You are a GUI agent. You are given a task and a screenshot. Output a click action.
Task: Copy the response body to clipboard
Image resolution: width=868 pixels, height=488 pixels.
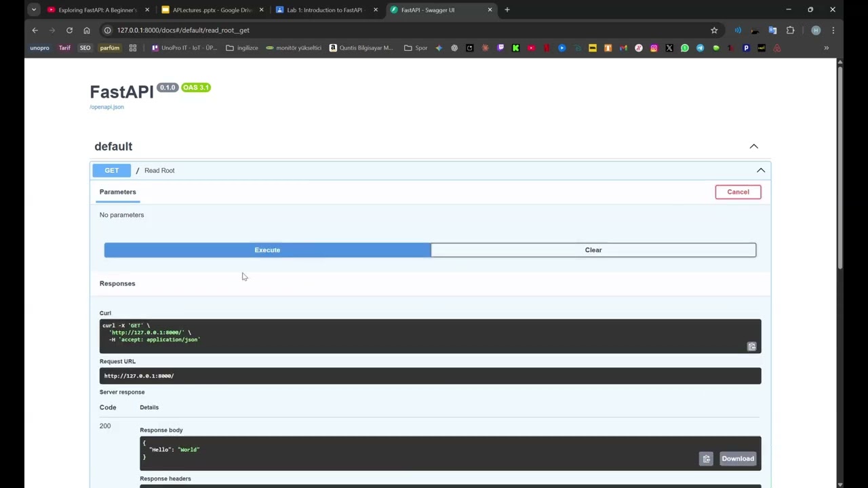(x=706, y=459)
